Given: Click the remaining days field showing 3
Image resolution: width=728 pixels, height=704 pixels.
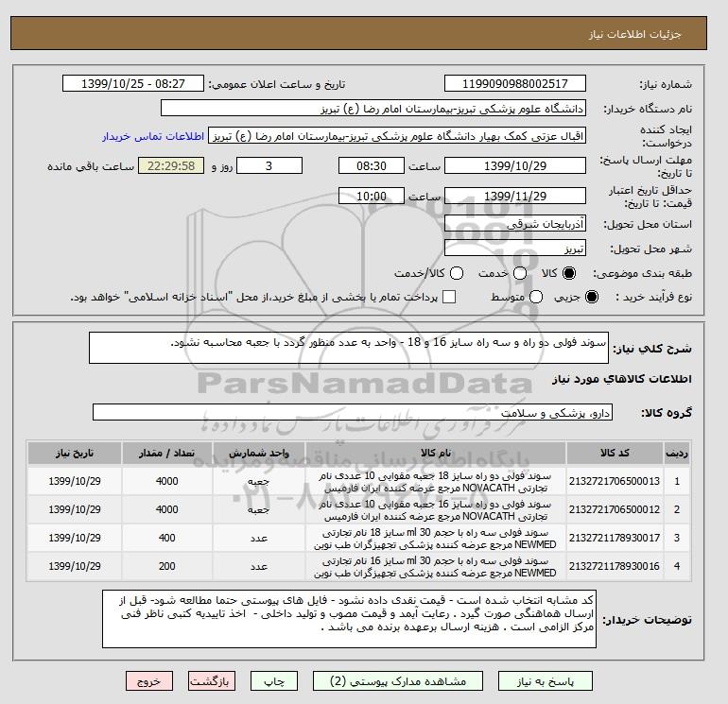Looking at the screenshot, I should click(x=269, y=165).
